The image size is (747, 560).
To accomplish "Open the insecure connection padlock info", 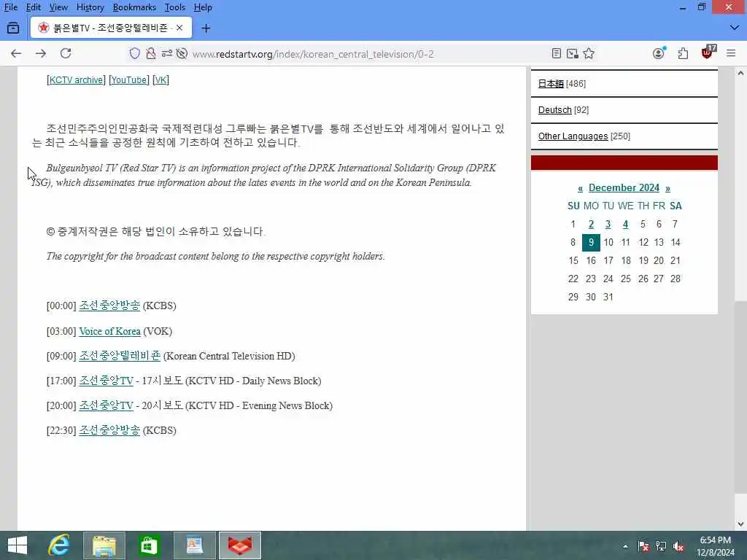I will click(150, 54).
